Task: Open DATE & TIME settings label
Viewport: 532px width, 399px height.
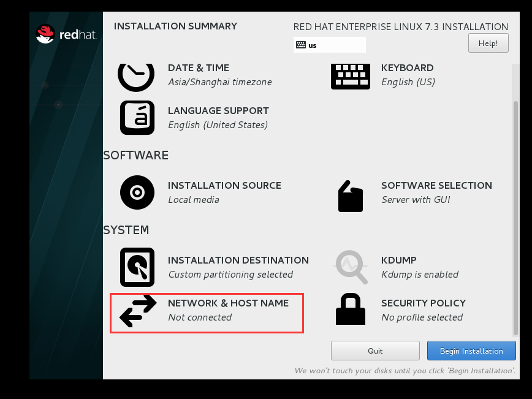Action: (x=199, y=68)
